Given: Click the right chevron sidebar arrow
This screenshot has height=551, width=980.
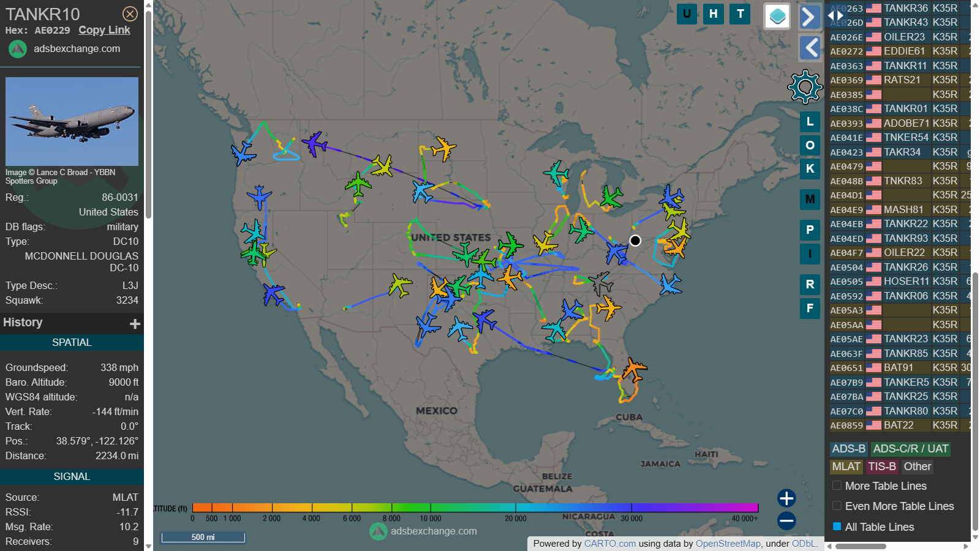Looking at the screenshot, I should pos(810,17).
